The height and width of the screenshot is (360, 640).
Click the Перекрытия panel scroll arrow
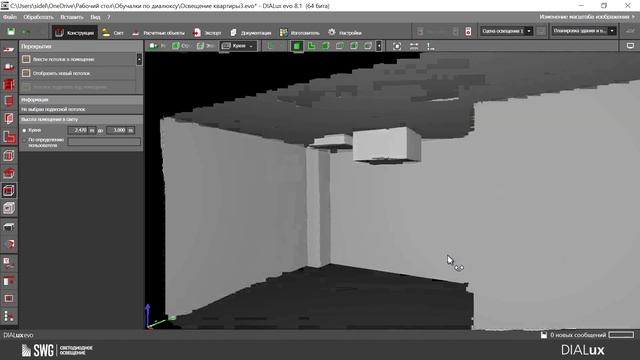(x=139, y=59)
